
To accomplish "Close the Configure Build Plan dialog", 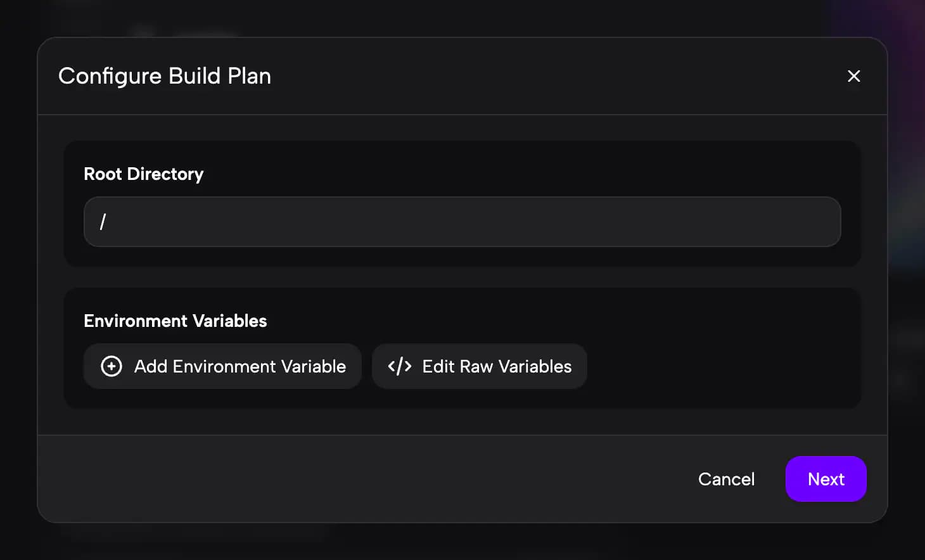I will tap(853, 76).
